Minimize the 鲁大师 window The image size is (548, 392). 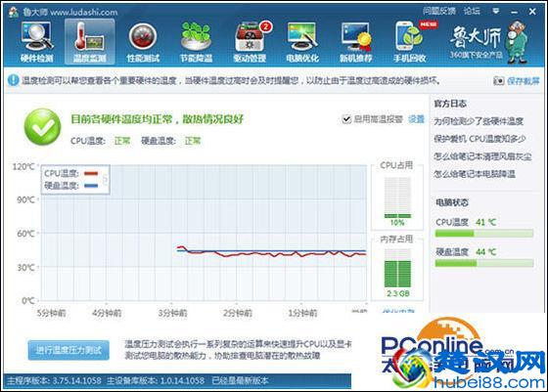pyautogui.click(x=514, y=12)
